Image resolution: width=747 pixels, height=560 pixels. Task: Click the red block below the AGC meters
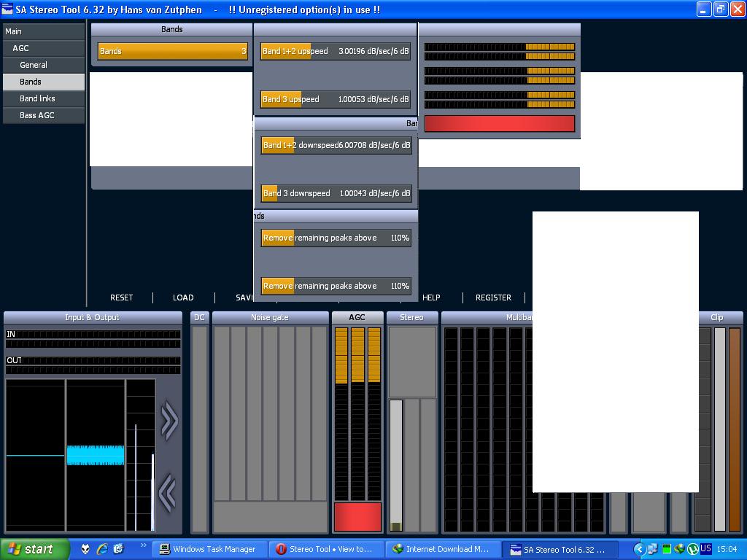357,517
